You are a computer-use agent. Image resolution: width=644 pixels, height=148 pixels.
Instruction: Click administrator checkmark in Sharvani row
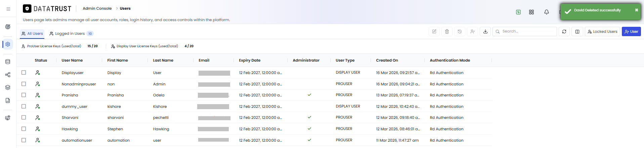point(309,117)
